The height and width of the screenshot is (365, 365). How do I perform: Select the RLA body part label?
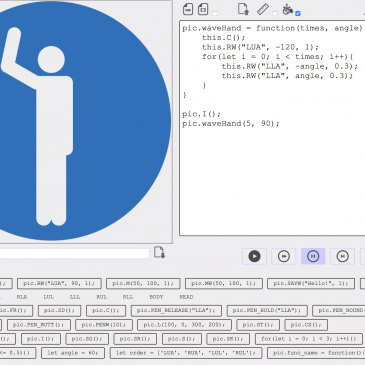pos(22,297)
